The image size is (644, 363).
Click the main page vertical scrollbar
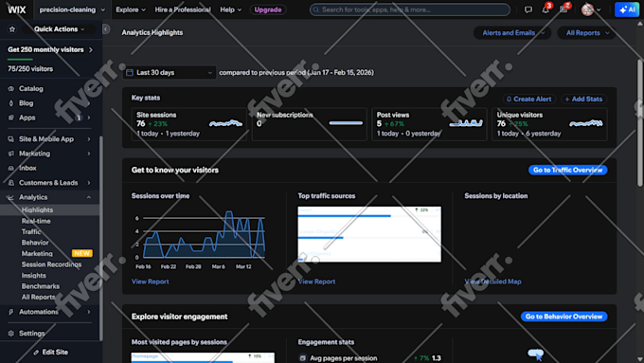click(640, 123)
